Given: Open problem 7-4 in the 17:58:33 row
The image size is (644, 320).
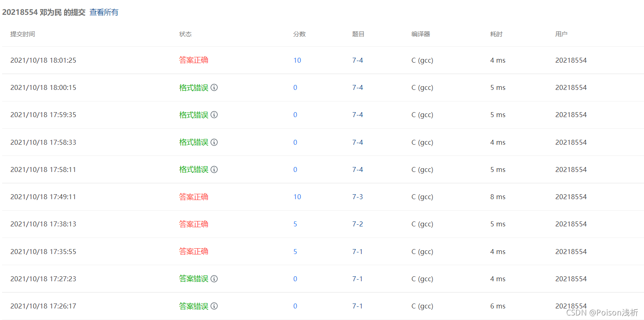Looking at the screenshot, I should point(358,142).
